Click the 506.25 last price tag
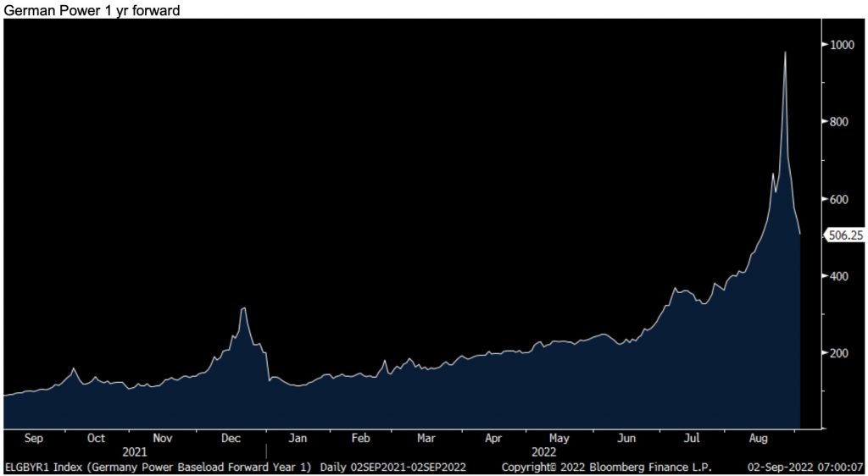The height and width of the screenshot is (476, 868). (x=846, y=237)
